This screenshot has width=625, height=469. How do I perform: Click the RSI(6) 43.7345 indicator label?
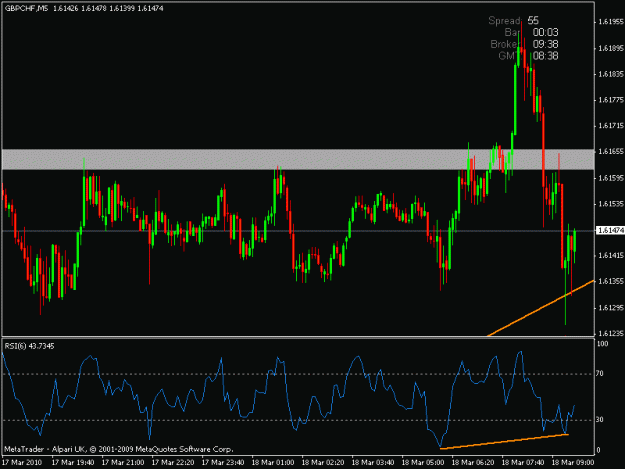click(29, 346)
